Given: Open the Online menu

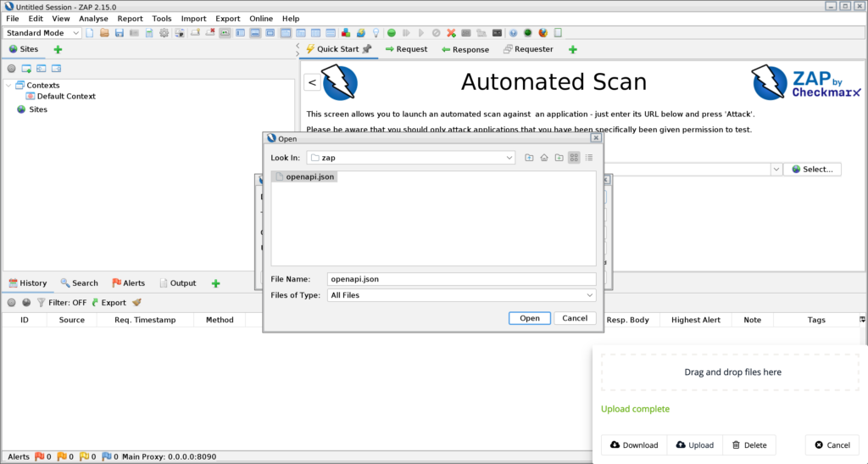Looking at the screenshot, I should pyautogui.click(x=261, y=19).
